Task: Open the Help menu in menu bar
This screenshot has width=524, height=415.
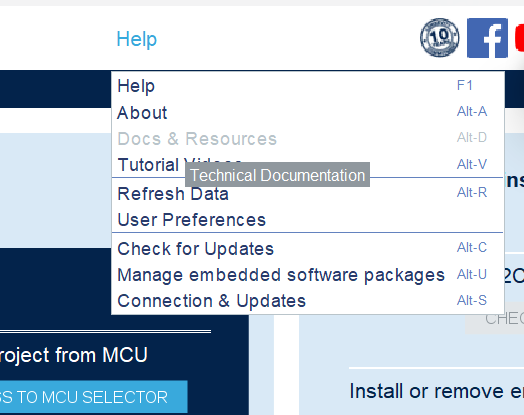Action: coord(136,39)
